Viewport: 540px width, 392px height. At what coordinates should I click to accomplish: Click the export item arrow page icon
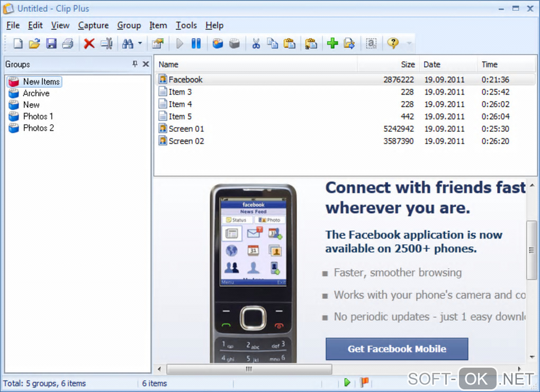(x=349, y=43)
